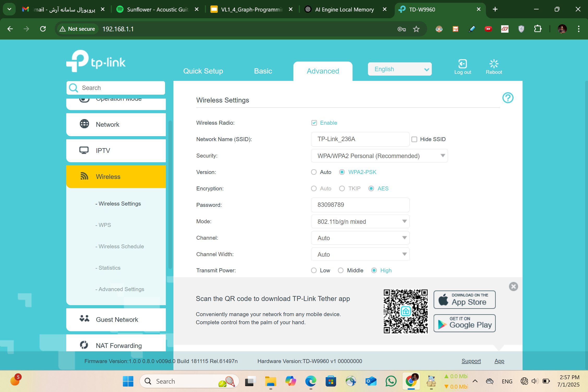Viewport: 588px width, 392px height.
Task: Click the help question mark icon
Action: (508, 98)
